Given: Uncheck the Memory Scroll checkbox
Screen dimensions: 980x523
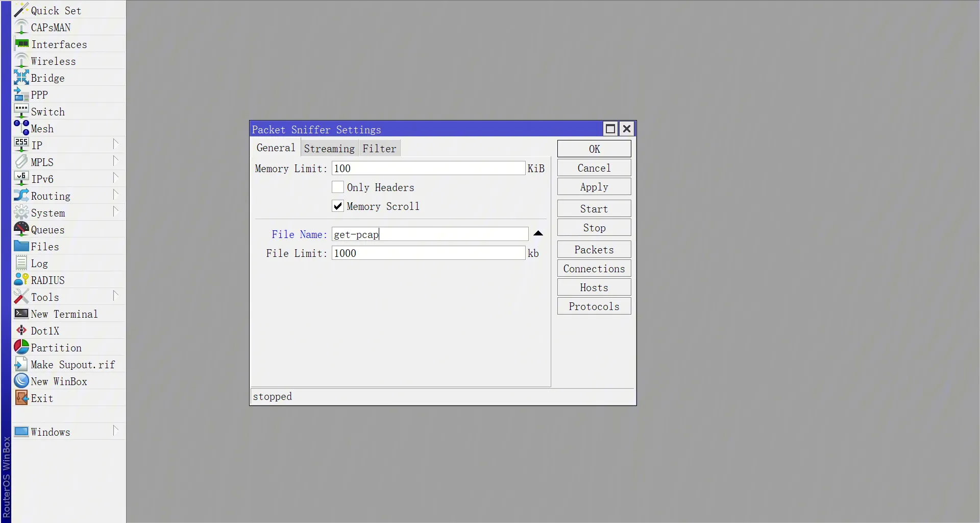Looking at the screenshot, I should pyautogui.click(x=337, y=206).
